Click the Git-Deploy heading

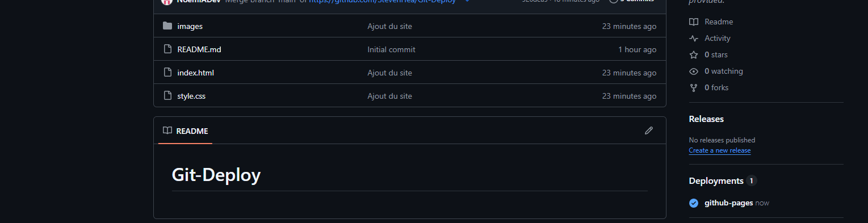216,175
